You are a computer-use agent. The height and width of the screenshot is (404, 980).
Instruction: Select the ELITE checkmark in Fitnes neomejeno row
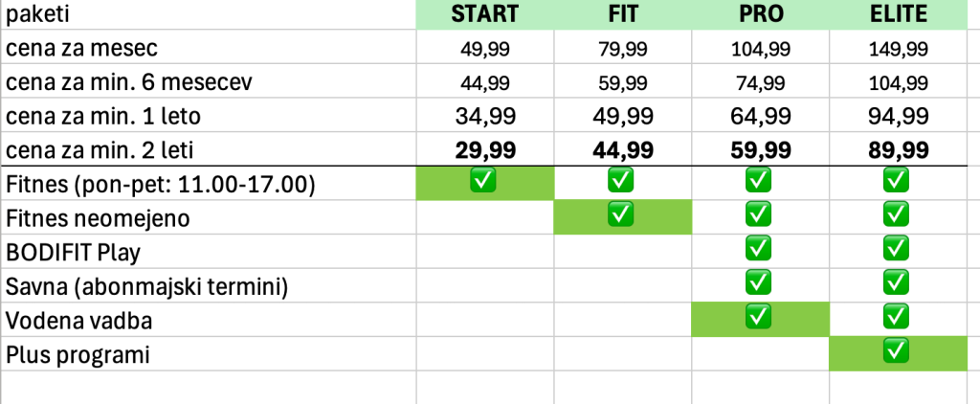tap(897, 215)
